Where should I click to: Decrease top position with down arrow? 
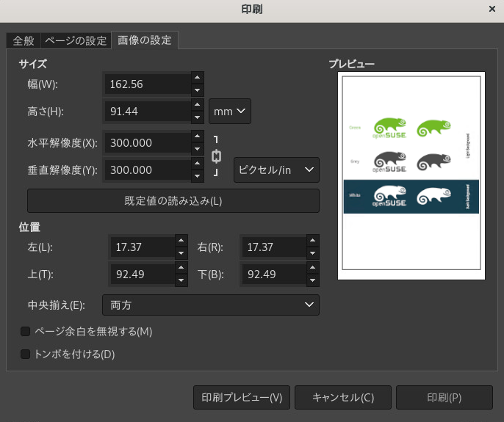click(x=181, y=280)
